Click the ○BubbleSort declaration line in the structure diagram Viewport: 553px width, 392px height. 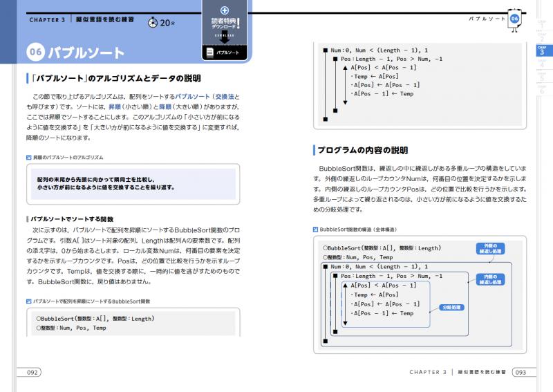click(382, 248)
